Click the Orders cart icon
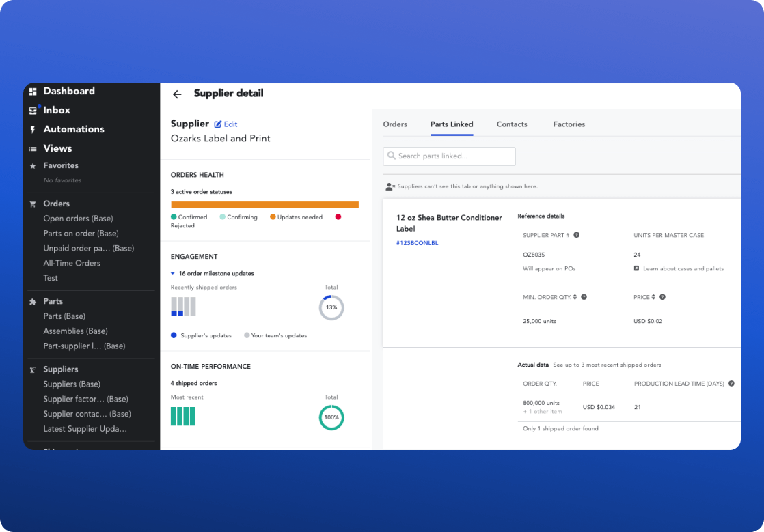Viewport: 764px width, 532px height. click(x=33, y=204)
